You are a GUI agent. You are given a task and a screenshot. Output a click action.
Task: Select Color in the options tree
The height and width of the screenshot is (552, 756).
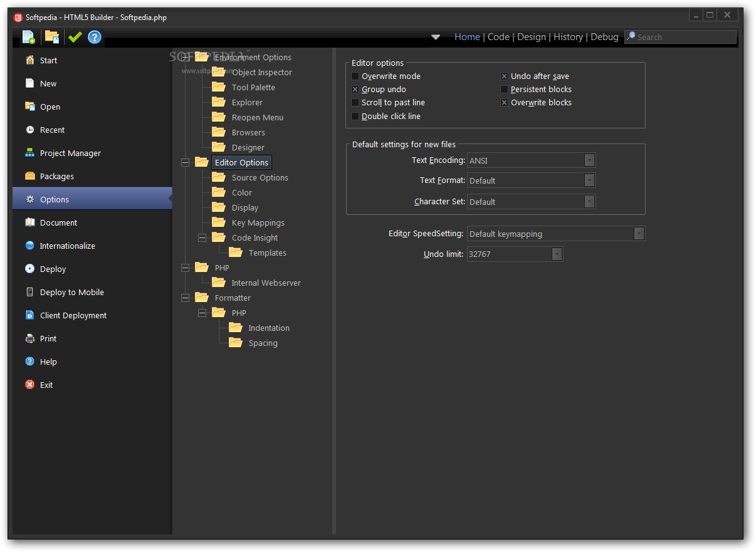pyautogui.click(x=242, y=192)
